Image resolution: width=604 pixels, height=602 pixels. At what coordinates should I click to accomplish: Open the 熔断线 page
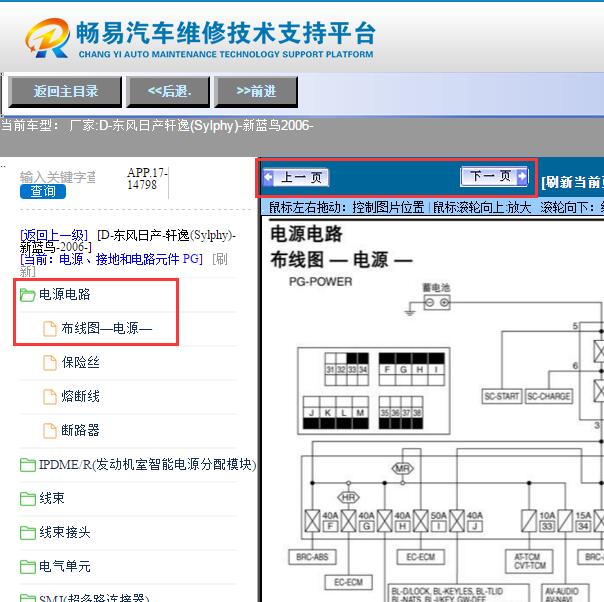click(80, 396)
